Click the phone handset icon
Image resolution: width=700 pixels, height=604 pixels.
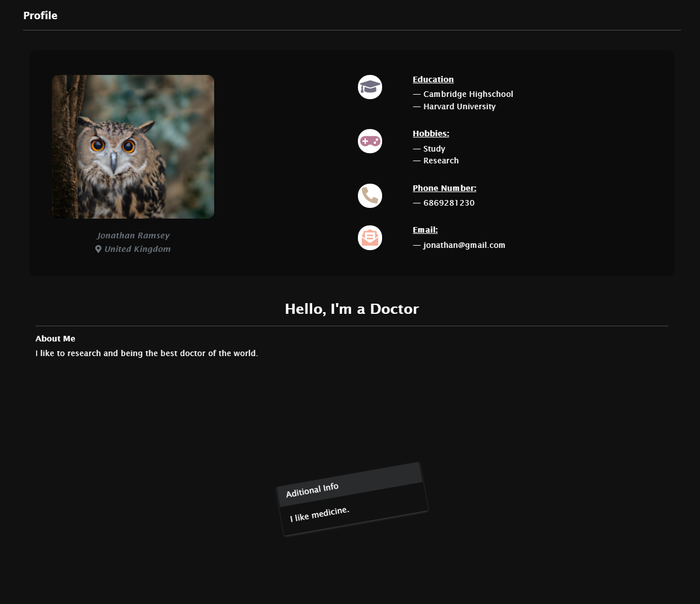click(x=370, y=196)
